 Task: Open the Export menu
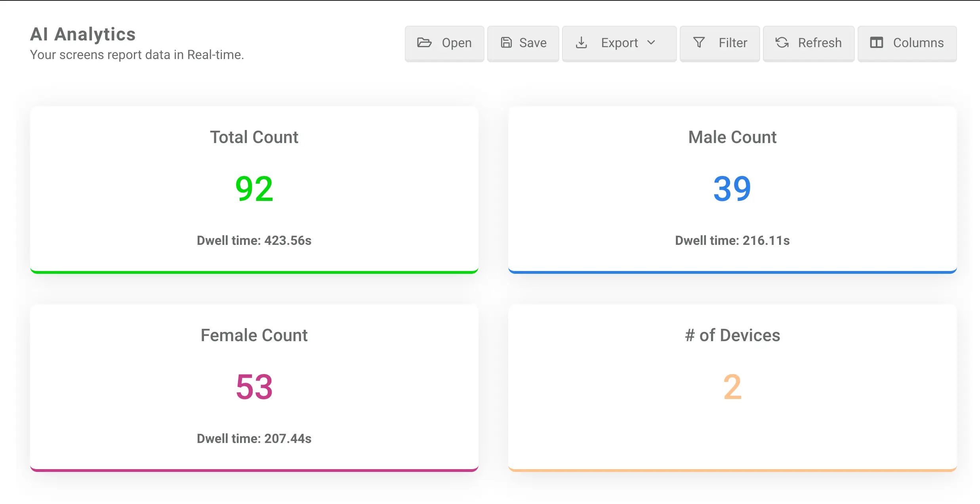click(x=619, y=43)
